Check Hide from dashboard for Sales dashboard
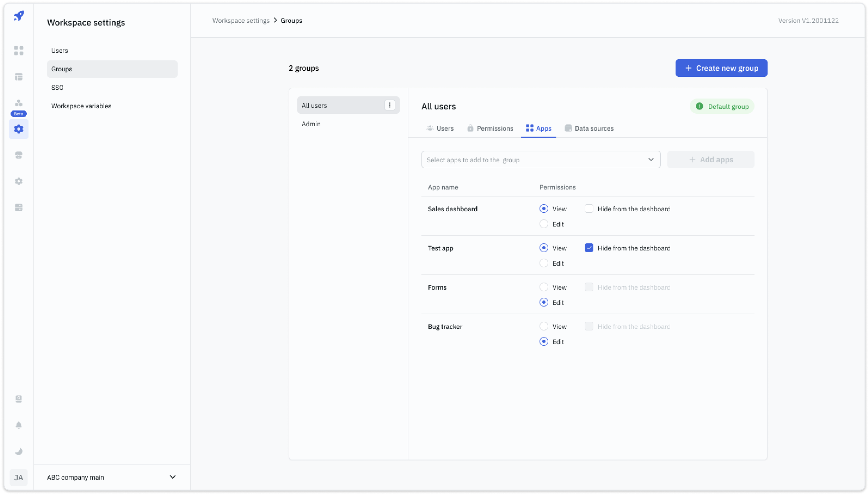The height and width of the screenshot is (494, 868). tap(589, 209)
